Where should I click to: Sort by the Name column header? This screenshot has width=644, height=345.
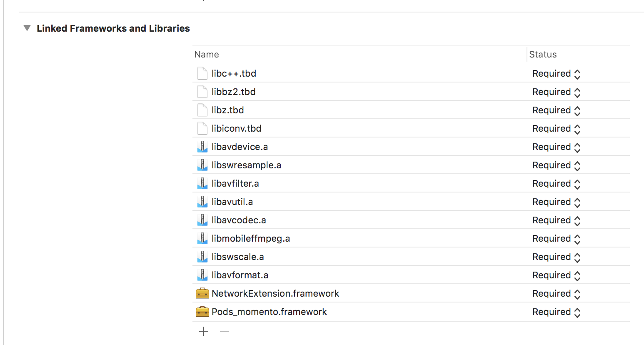[359, 55]
